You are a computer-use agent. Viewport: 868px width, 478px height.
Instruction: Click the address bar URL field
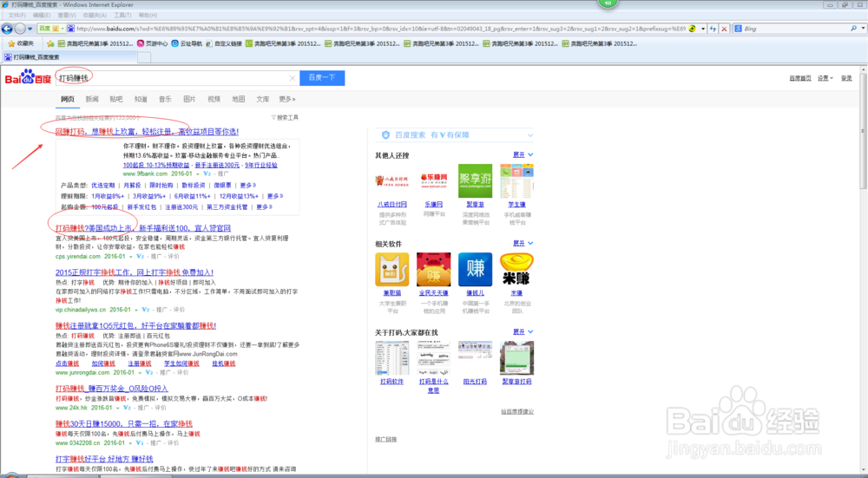[381, 29]
